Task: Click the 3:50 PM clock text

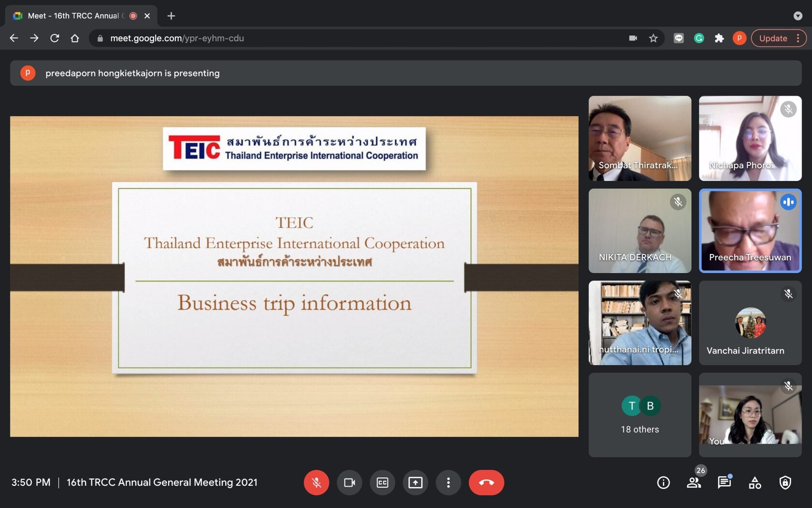Action: (31, 482)
